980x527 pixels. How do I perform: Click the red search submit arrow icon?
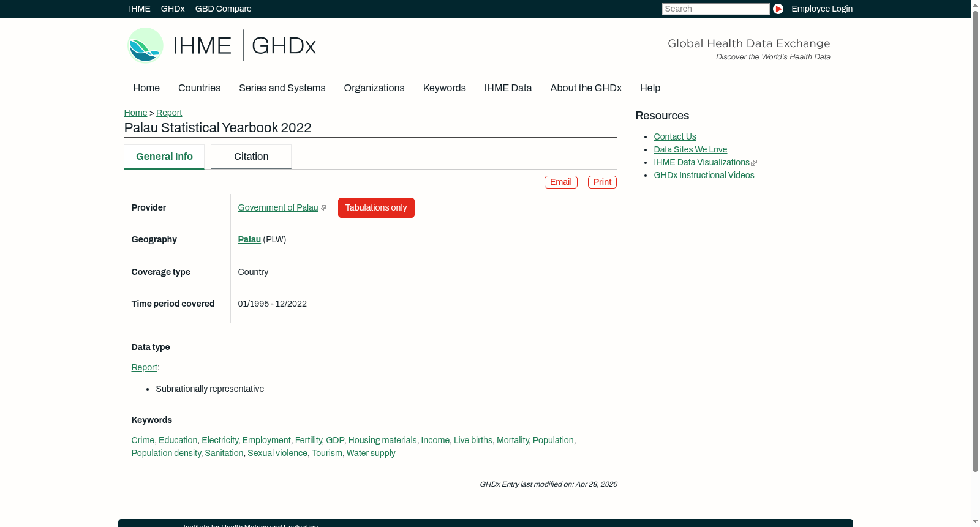[x=778, y=9]
